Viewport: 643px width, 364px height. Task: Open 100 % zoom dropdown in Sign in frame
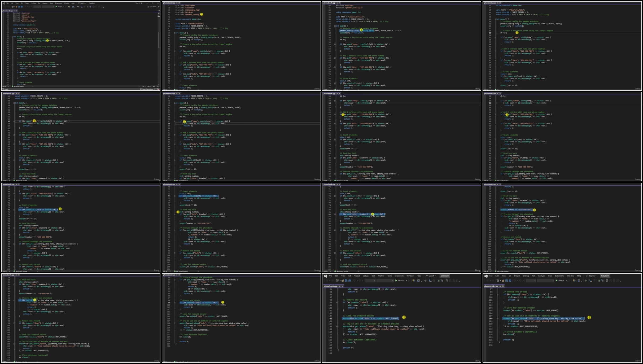point(8,86)
